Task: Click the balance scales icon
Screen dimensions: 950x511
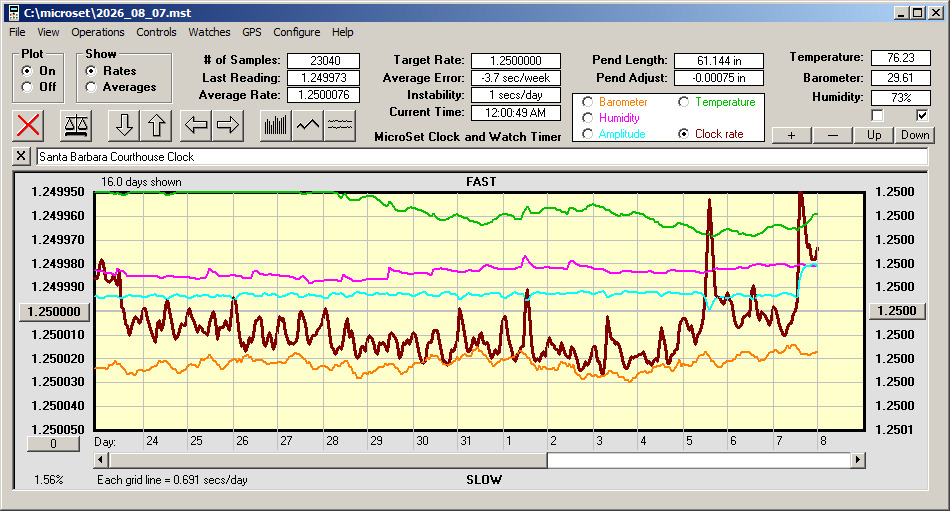Action: tap(76, 125)
